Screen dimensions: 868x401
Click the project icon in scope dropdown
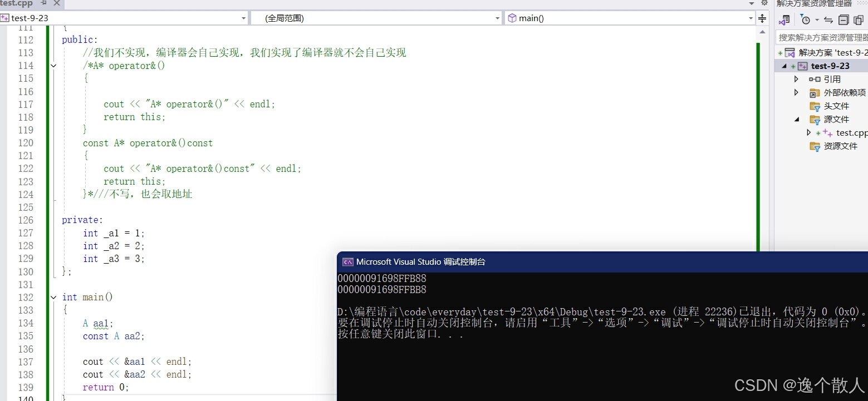coord(5,18)
